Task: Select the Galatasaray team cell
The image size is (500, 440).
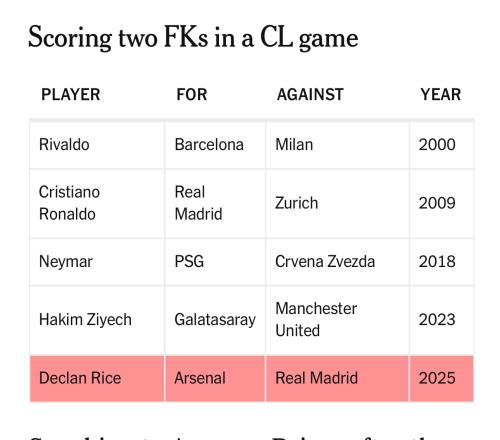Action: (x=215, y=320)
